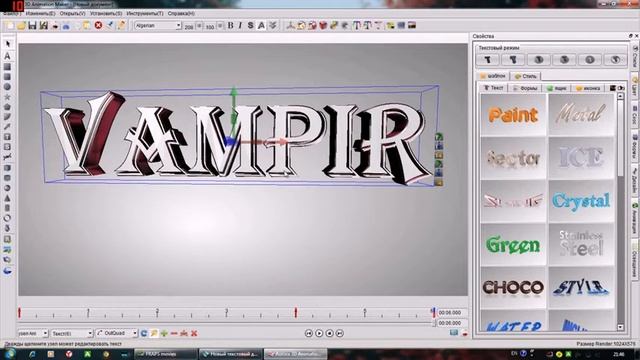Screen dimensions: 640x360
Task: Add a keyframe with green plus
Action: pos(164,333)
